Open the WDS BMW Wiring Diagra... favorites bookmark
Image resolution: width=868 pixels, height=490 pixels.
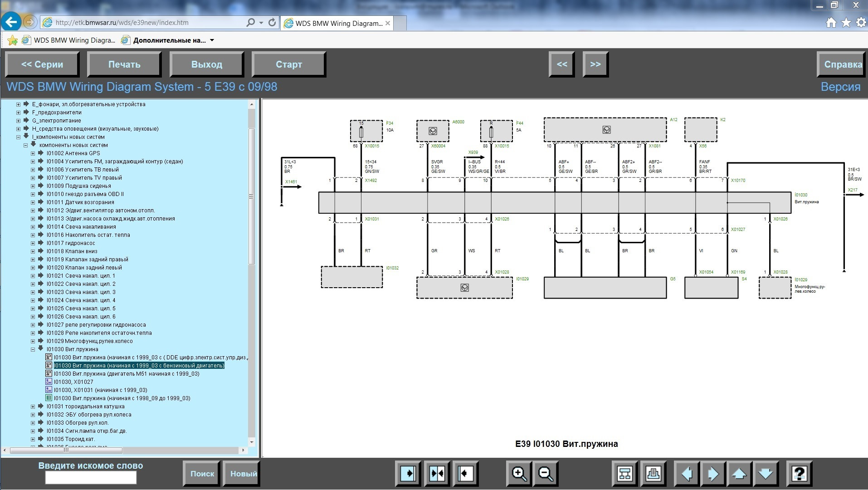[x=69, y=40]
